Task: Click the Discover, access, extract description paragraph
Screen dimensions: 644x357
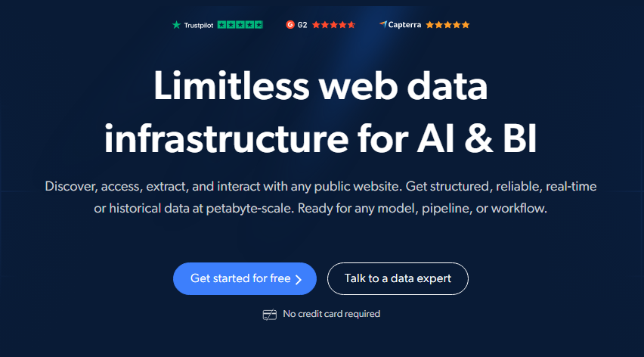Action: pos(320,197)
